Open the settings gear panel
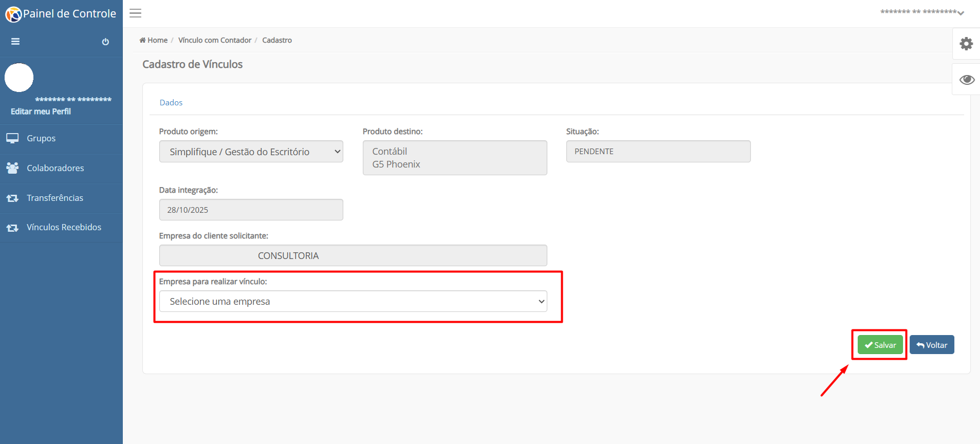The image size is (980, 444). (x=966, y=44)
